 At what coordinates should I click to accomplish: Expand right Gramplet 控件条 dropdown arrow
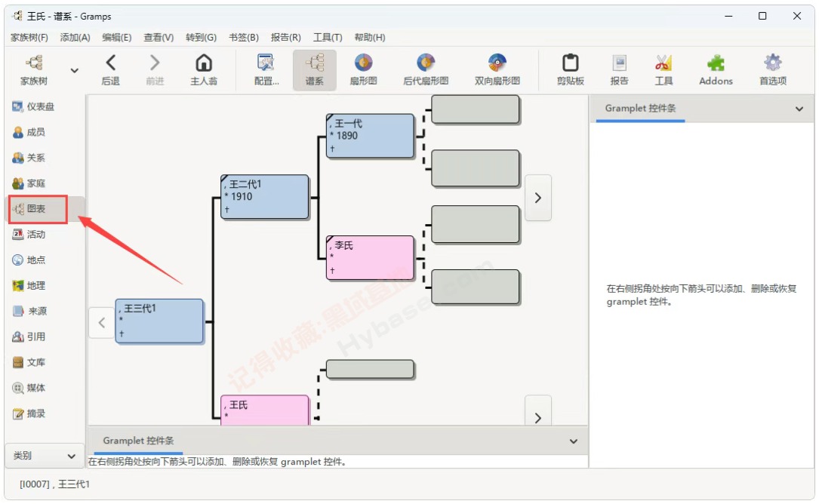799,109
